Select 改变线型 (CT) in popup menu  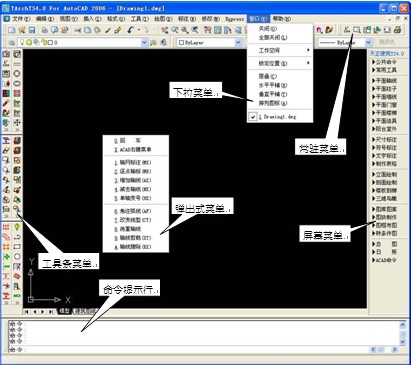point(133,220)
